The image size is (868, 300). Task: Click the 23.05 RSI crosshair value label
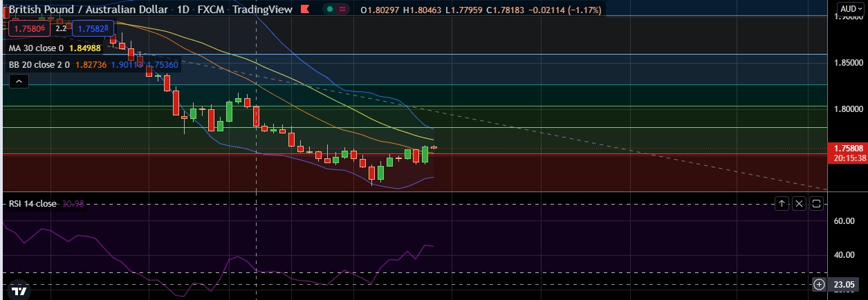pos(845,285)
